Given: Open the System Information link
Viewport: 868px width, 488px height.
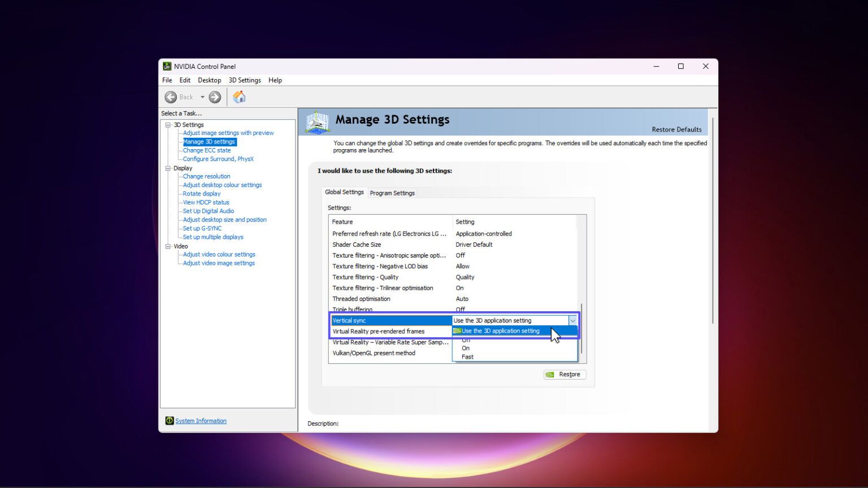Looking at the screenshot, I should click(x=201, y=421).
